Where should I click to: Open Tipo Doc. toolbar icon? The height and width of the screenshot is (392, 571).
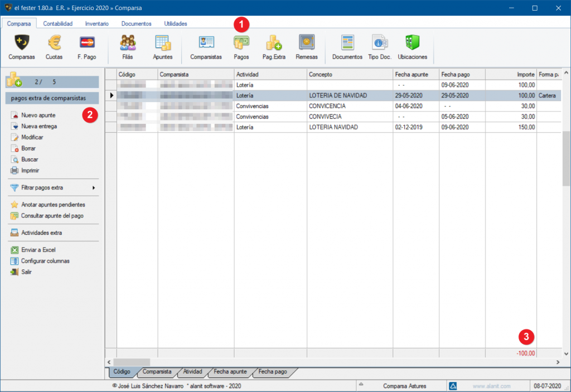pyautogui.click(x=380, y=43)
